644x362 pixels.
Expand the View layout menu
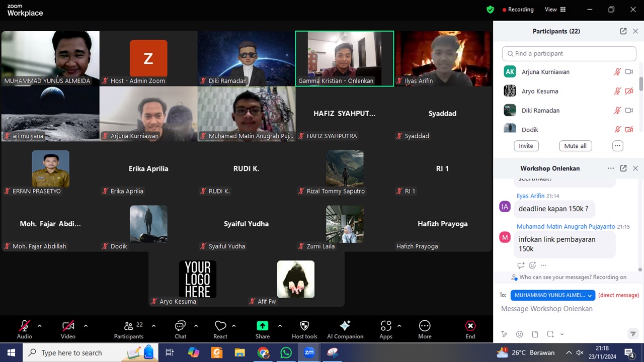(555, 10)
